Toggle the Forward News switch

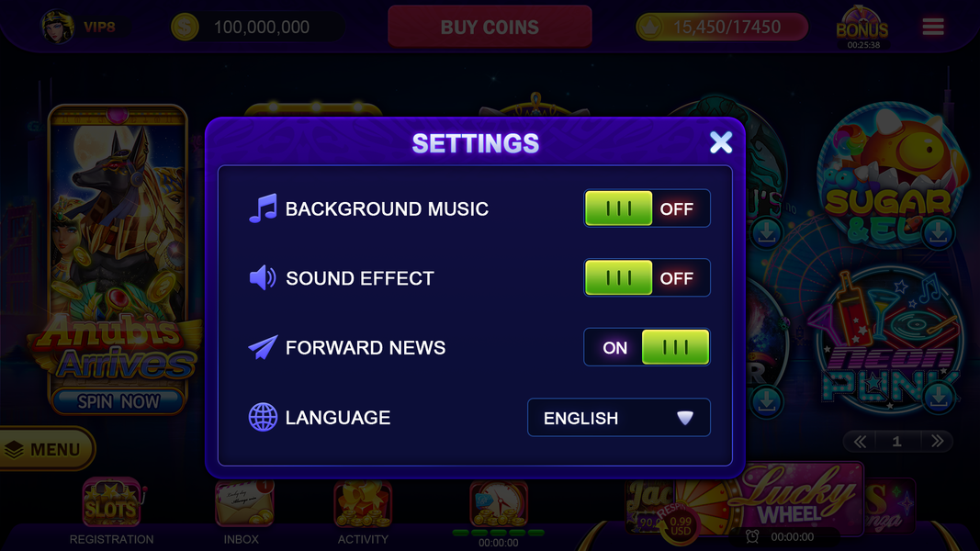coord(647,347)
